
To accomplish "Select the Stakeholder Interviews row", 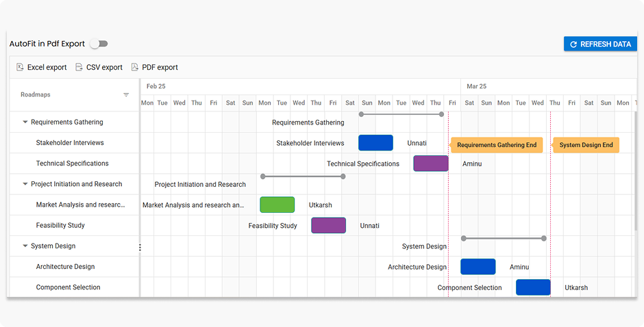I will pos(70,143).
